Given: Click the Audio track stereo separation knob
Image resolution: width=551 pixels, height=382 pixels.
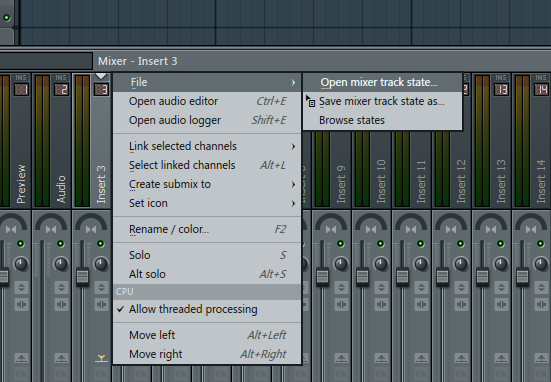Looking at the screenshot, I should pyautogui.click(x=61, y=264).
